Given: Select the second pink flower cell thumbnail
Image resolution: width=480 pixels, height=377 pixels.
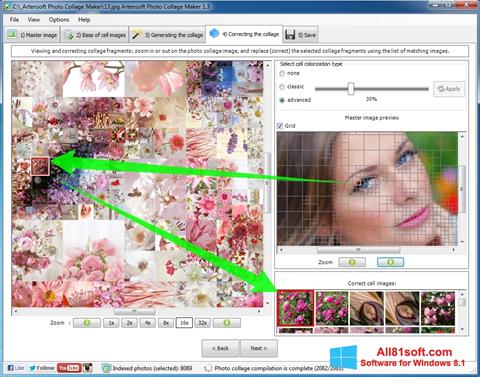Looking at the screenshot, I should pyautogui.click(x=332, y=308).
